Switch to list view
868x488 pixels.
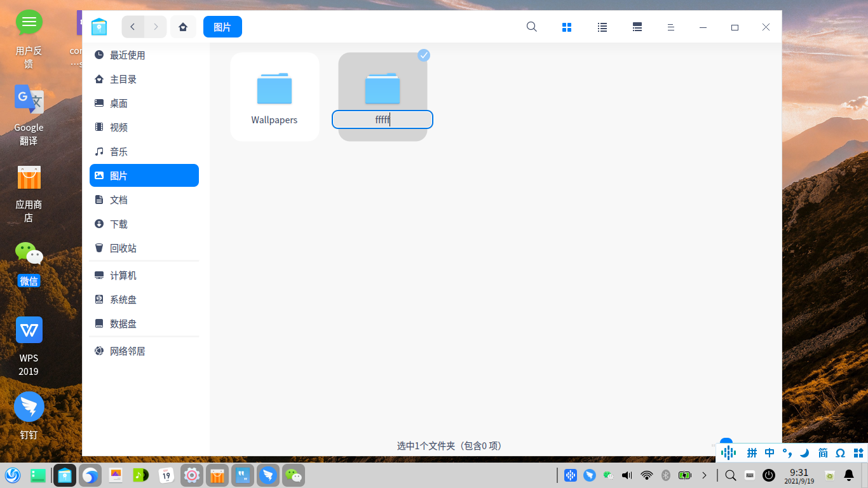[602, 27]
